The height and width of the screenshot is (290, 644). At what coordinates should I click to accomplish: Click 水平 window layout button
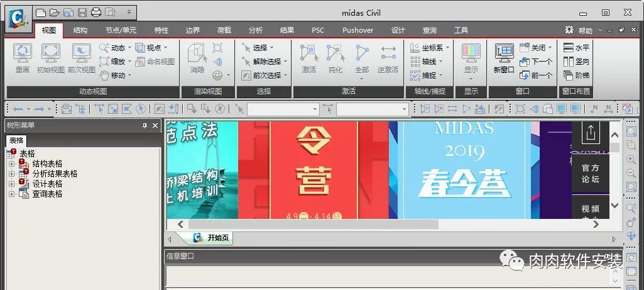(x=576, y=48)
